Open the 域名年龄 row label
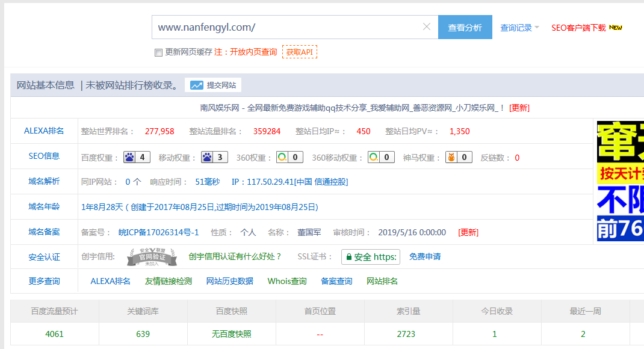 click(x=44, y=206)
